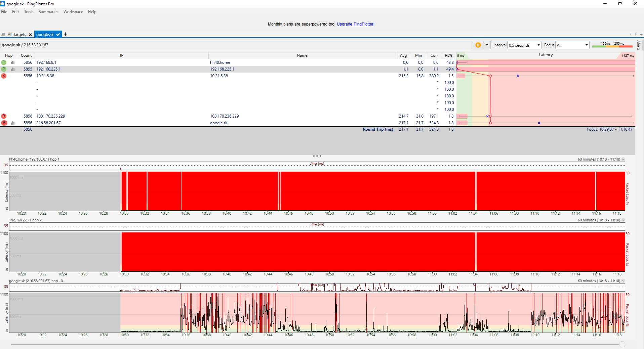Open the Interval 0,5 seconds dropdown
Image resolution: width=644 pixels, height=349 pixels.
tap(524, 45)
